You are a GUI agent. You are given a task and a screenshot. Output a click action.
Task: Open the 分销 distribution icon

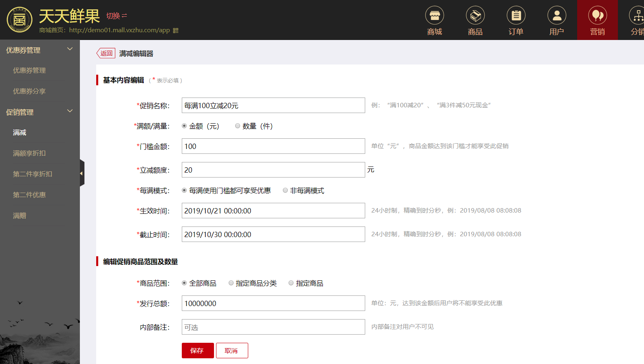[637, 20]
